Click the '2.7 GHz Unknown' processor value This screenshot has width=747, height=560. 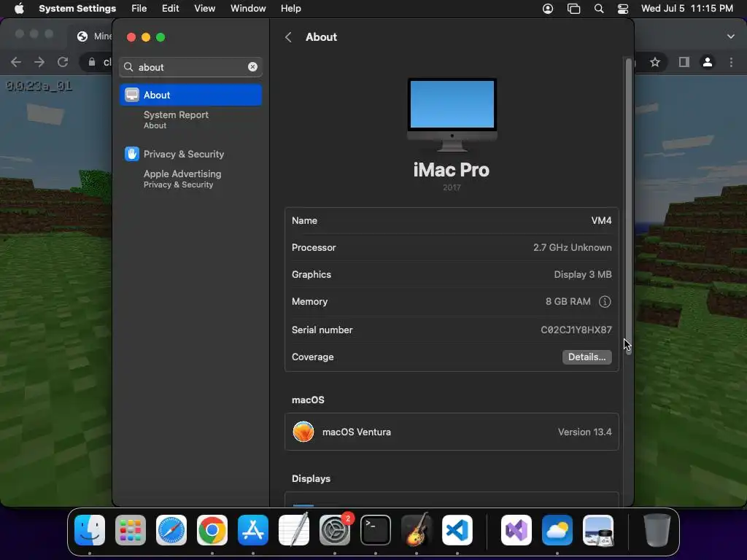click(x=572, y=248)
